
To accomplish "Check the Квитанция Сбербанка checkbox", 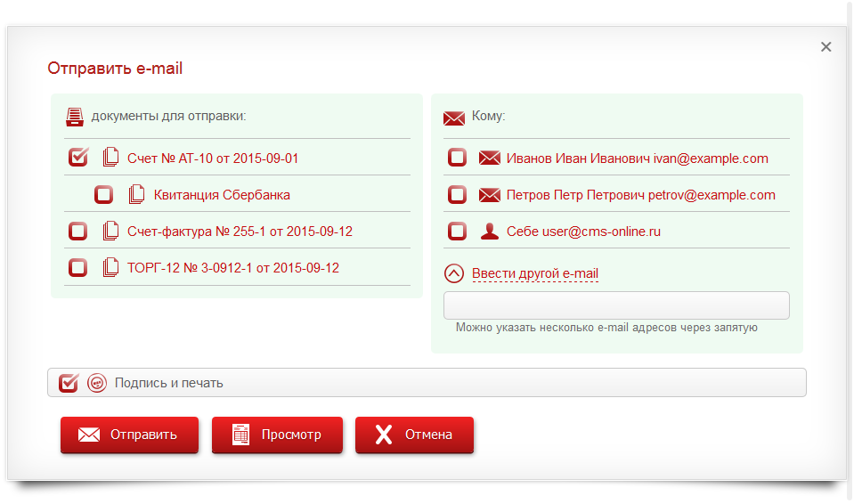I will click(x=103, y=194).
